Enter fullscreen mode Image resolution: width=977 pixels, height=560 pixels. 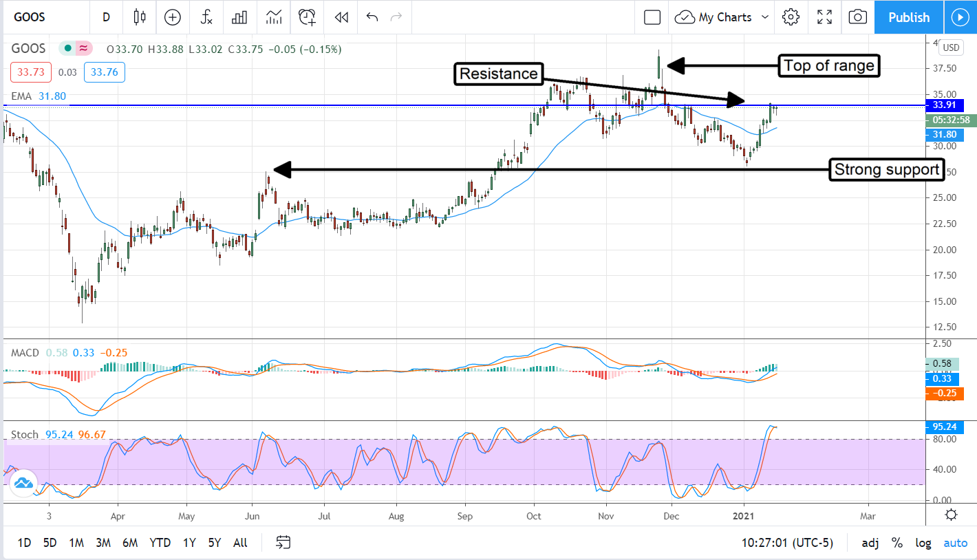point(824,17)
